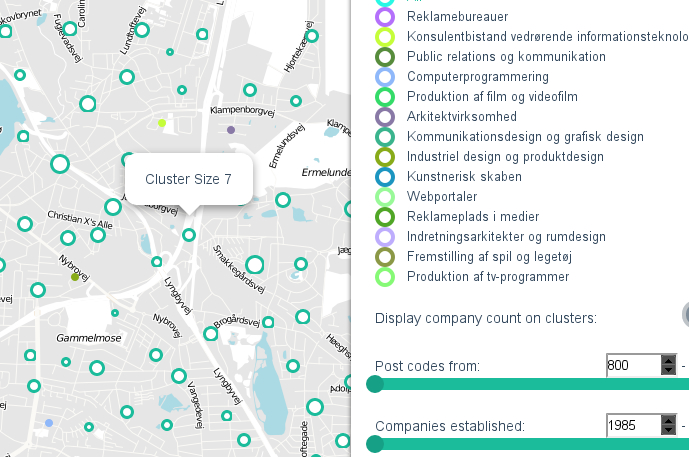Click the Computerprogrammering legend circle icon

pos(386,77)
